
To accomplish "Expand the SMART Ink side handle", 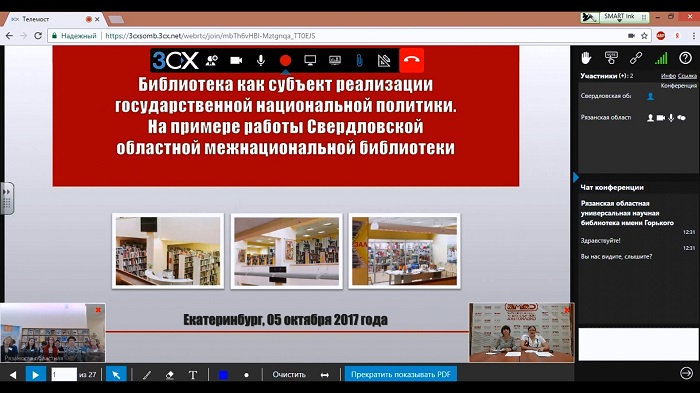I will [x=7, y=198].
